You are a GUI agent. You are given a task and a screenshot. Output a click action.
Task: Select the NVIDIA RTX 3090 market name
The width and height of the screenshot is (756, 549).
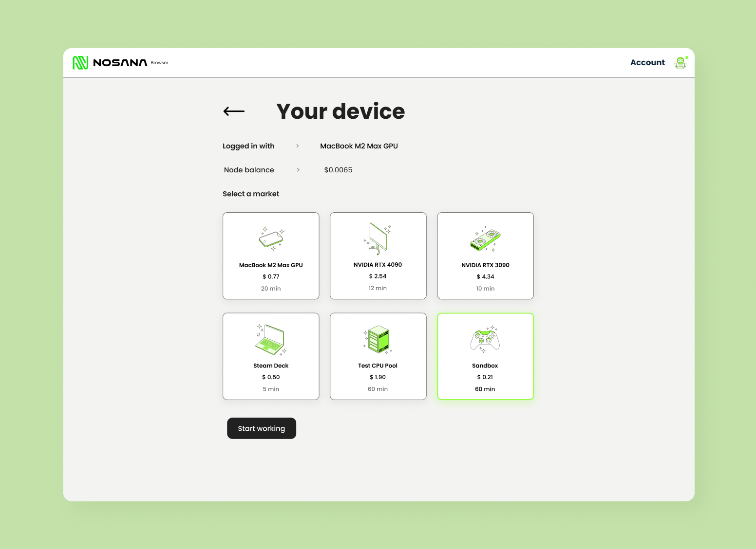[x=485, y=265]
